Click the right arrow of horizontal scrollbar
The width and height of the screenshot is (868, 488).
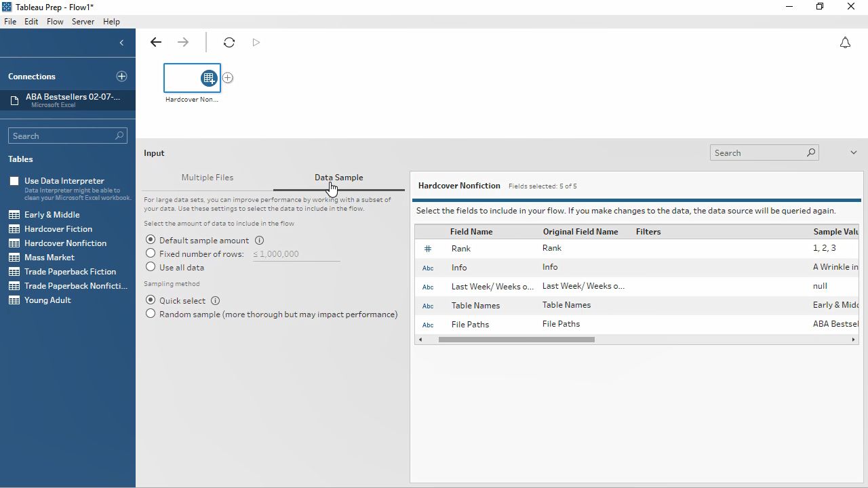pos(853,340)
